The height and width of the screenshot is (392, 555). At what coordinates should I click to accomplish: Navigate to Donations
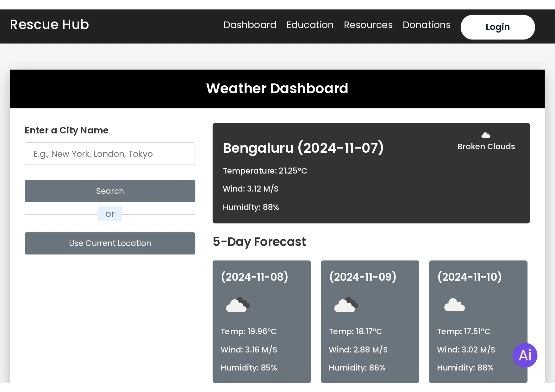pyautogui.click(x=426, y=25)
